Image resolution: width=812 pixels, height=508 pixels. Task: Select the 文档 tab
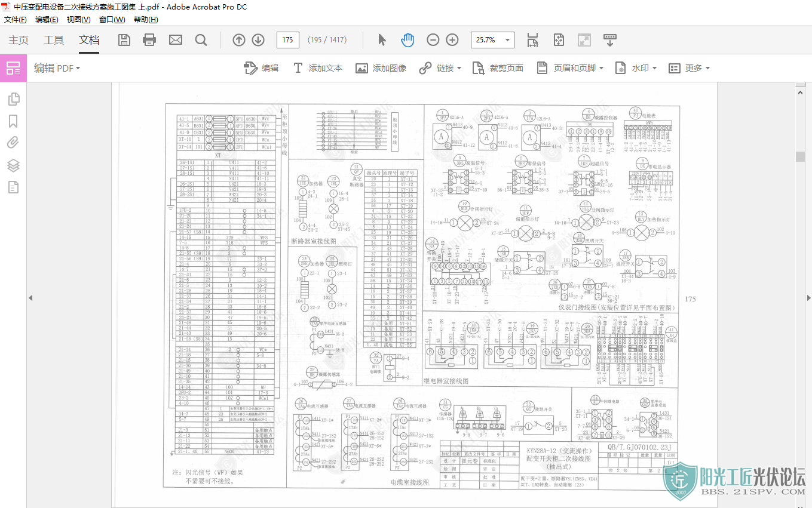pos(89,40)
